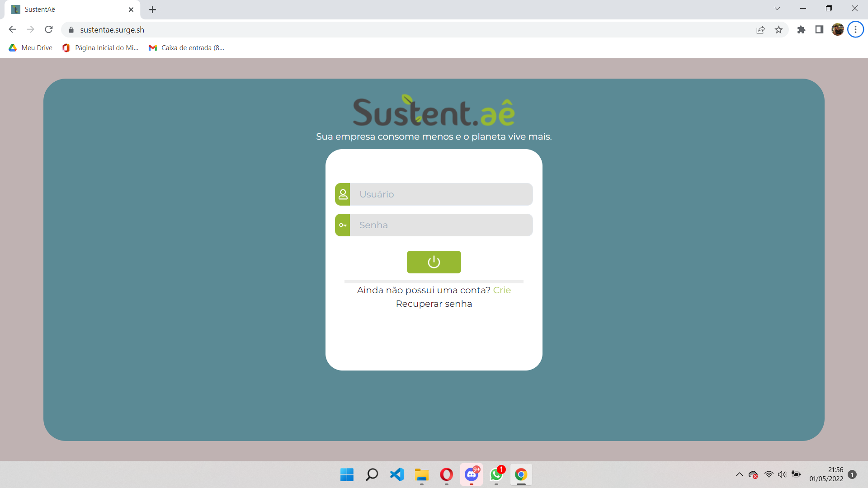The height and width of the screenshot is (488, 868).
Task: Bookmark this page with the star icon
Action: click(x=778, y=30)
